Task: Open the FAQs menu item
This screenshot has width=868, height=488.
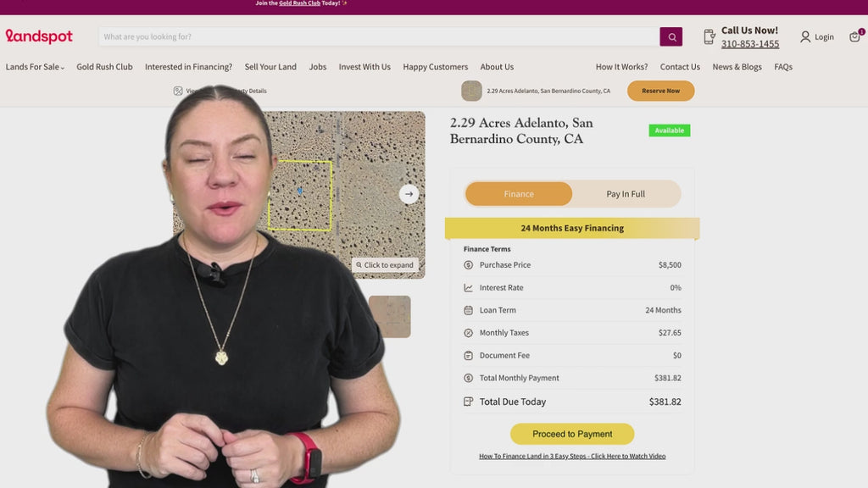Action: click(x=783, y=67)
